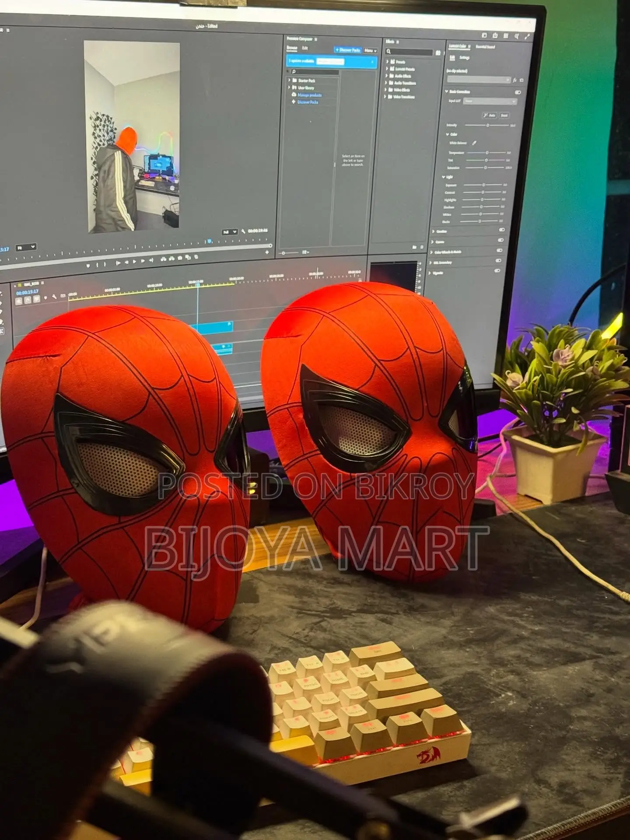Open the Full playback resolution dropdown
The height and width of the screenshot is (840, 630).
[230, 232]
